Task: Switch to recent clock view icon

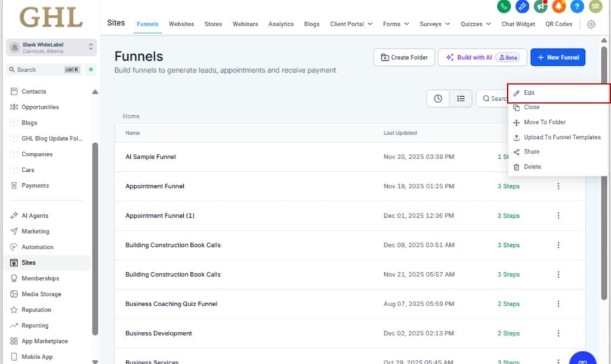Action: coord(438,98)
